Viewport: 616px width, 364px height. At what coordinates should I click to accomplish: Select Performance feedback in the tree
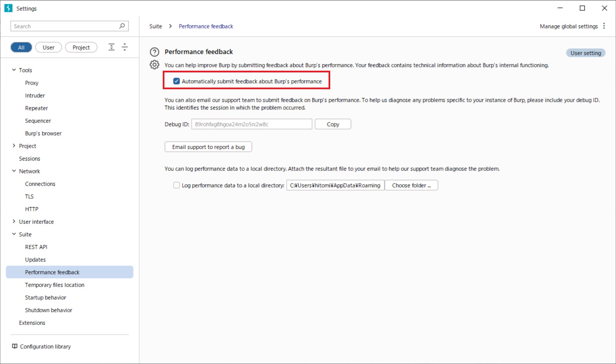coord(69,272)
